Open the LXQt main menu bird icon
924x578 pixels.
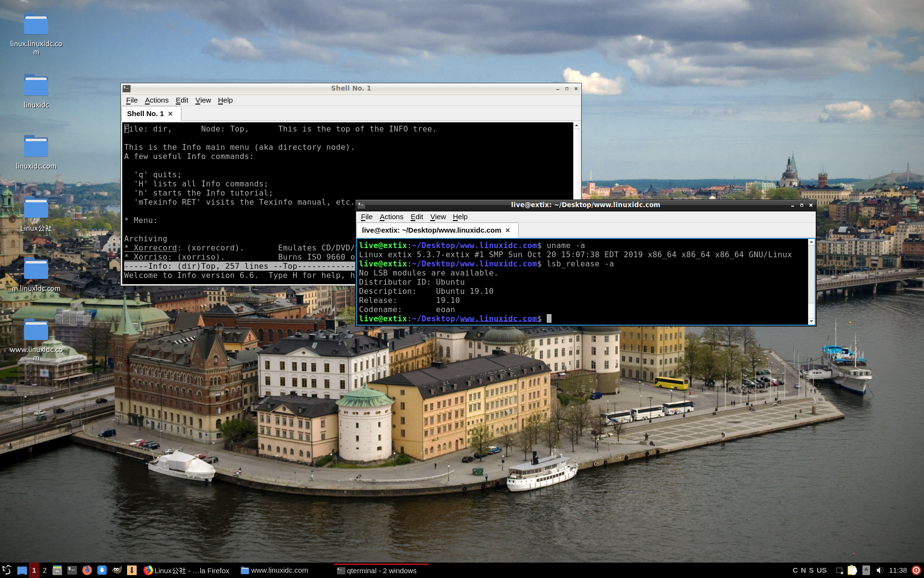[x=7, y=570]
